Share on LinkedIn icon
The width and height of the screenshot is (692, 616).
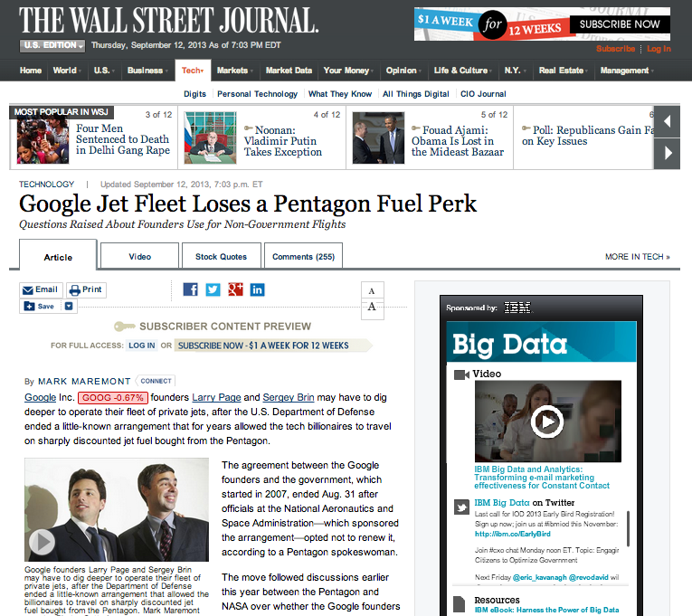[258, 289]
